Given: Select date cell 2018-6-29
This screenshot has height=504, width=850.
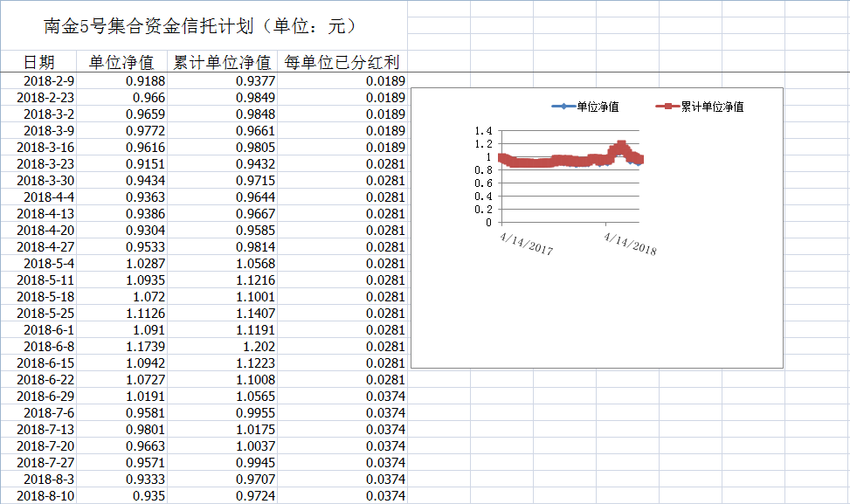Looking at the screenshot, I should point(38,397).
